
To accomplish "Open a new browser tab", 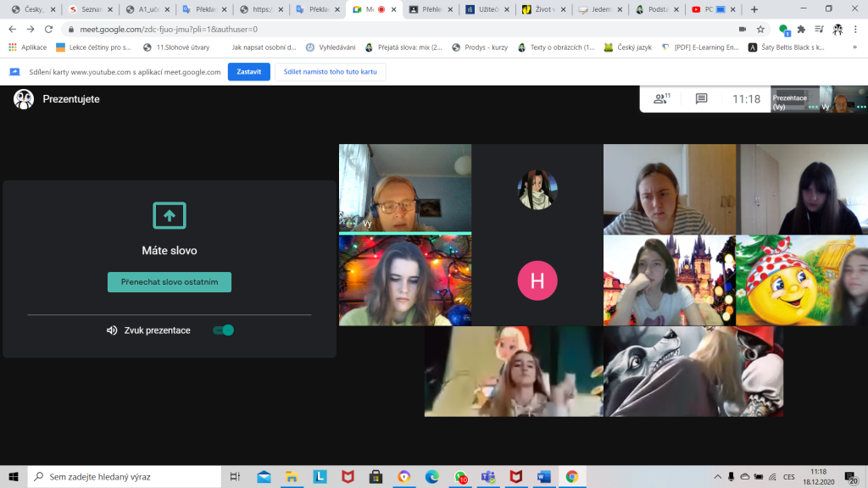I will (754, 9).
